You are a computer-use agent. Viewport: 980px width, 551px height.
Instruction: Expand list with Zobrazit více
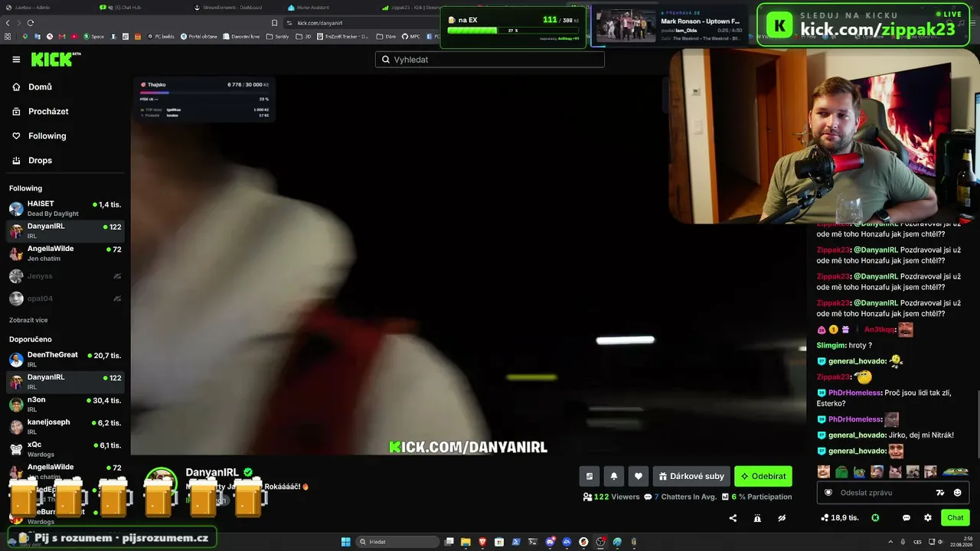pos(28,320)
